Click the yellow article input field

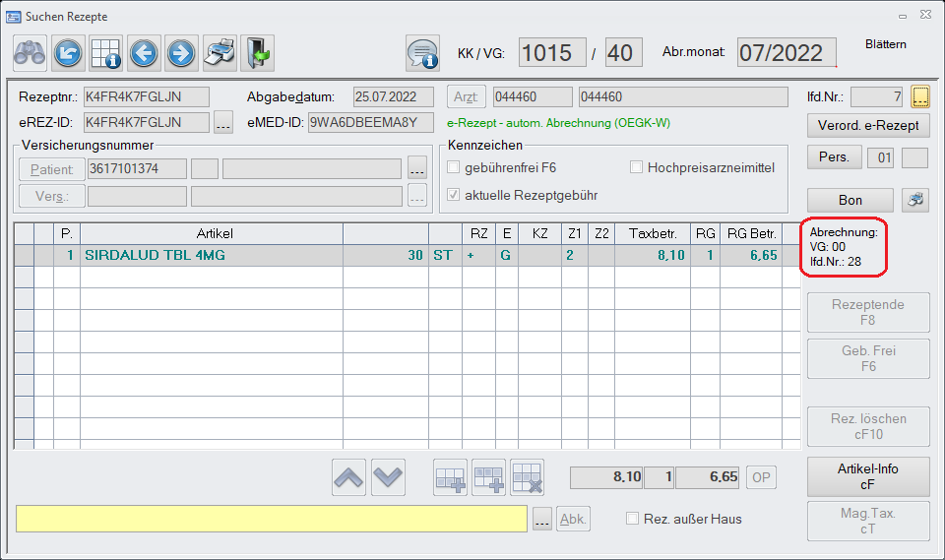(272, 520)
